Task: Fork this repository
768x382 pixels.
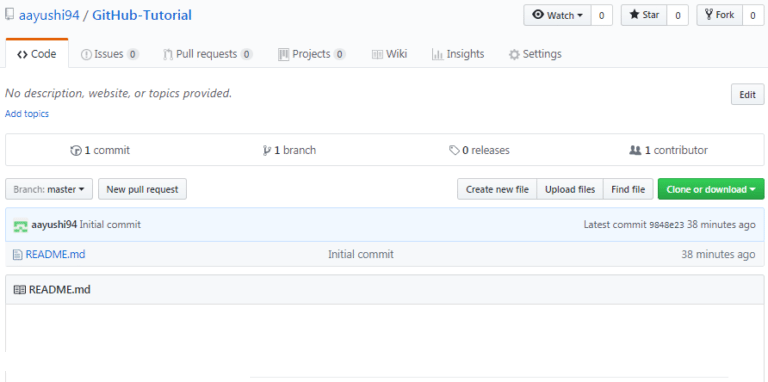Action: [720, 15]
